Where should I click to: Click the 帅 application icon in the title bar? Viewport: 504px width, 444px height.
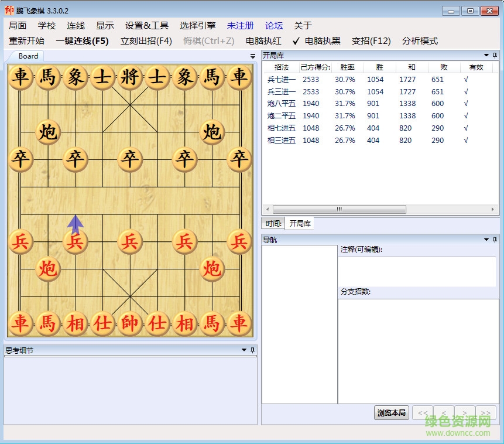7,9
